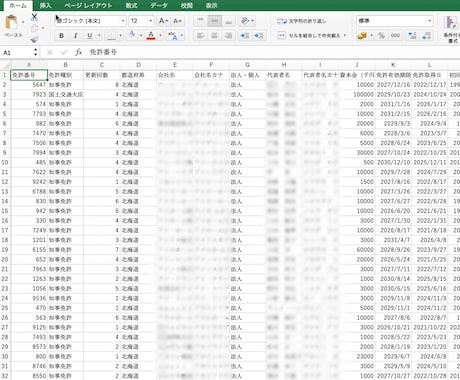Click the Name Box showing A1
The image size is (460, 380).
pos(20,52)
